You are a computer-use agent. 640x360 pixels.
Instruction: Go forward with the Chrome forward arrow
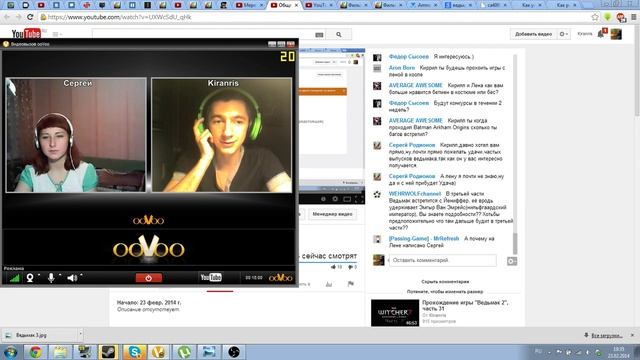(18, 17)
